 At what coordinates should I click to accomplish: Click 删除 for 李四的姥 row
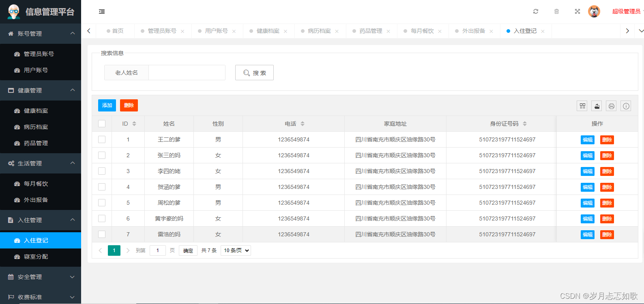click(x=607, y=171)
